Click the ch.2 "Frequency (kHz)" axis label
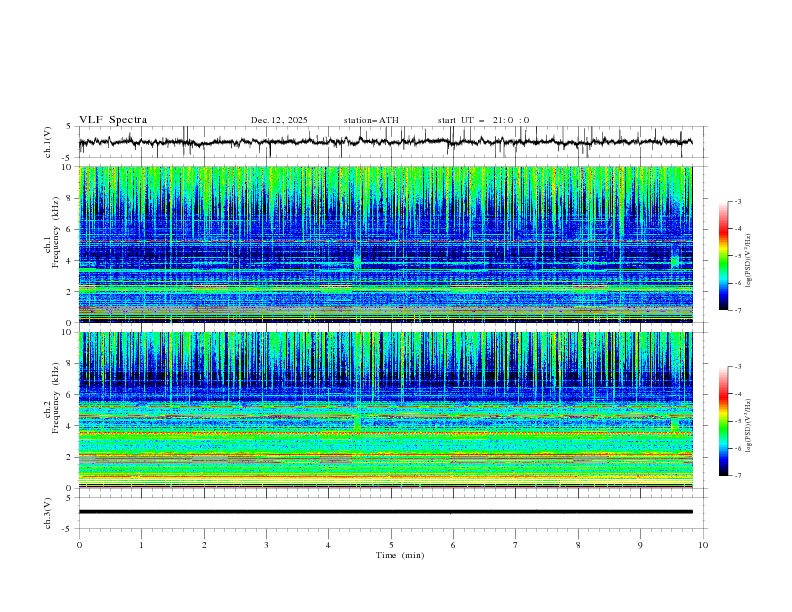This screenshot has height=612, width=792. (x=55, y=398)
